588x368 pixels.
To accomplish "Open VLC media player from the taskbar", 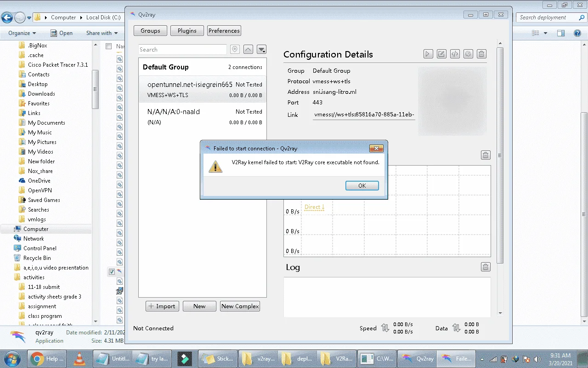I will (x=79, y=359).
